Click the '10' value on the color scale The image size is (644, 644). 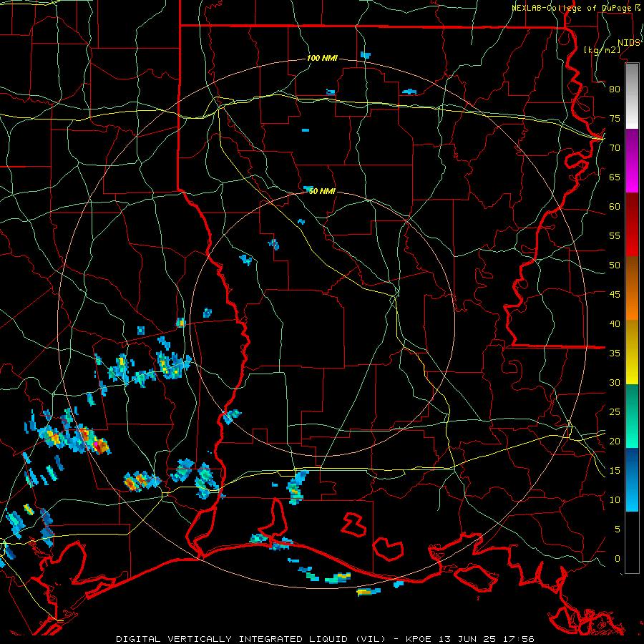tap(615, 500)
